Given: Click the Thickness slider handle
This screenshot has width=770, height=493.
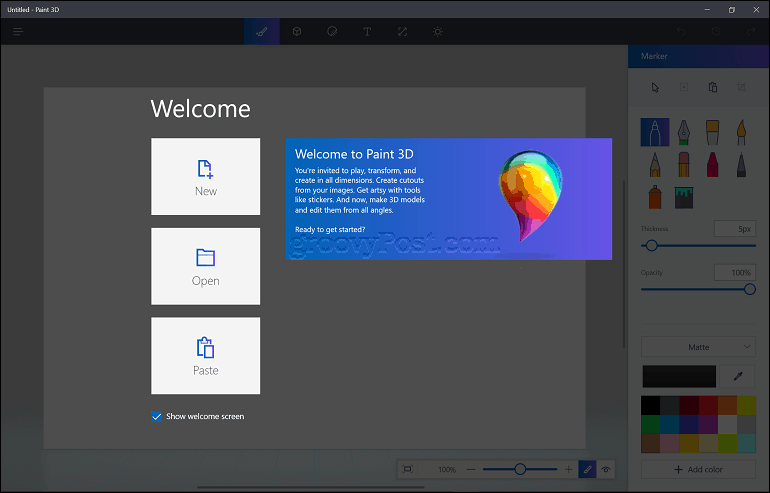Looking at the screenshot, I should coord(652,246).
